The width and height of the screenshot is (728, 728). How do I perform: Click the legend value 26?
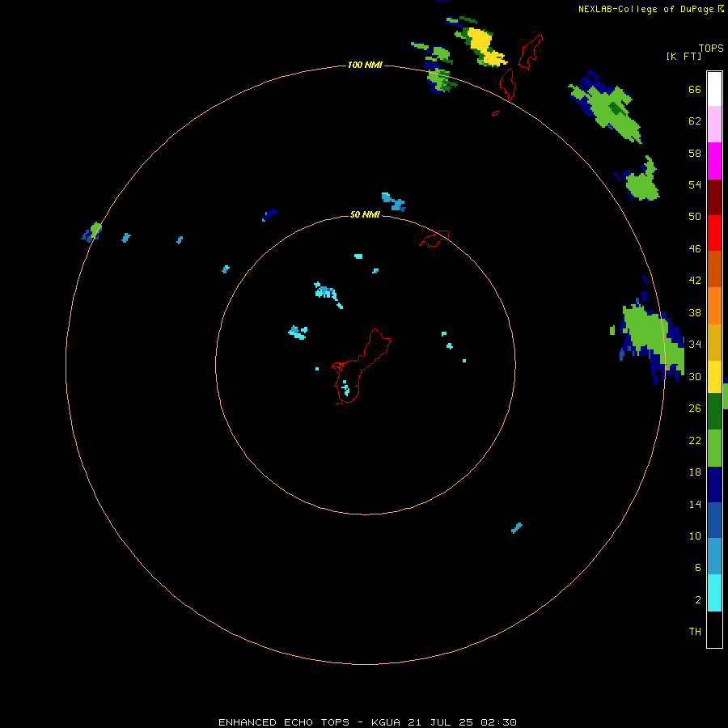coord(695,408)
